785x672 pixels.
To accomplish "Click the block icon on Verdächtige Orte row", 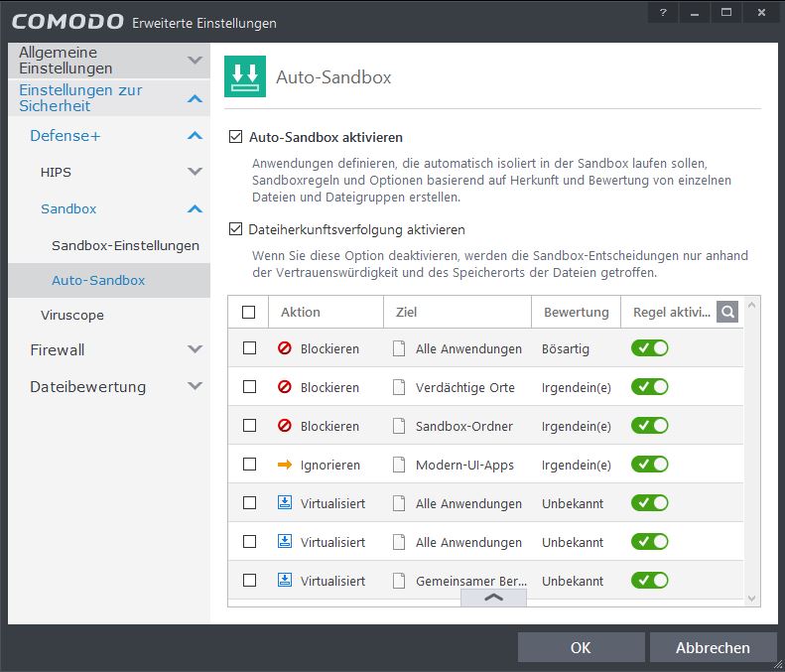I will 285,387.
